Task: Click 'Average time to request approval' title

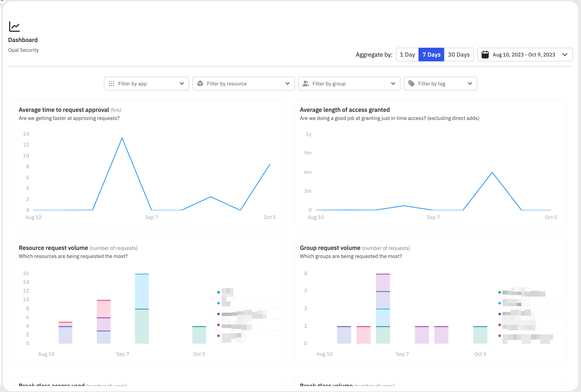Action: point(64,110)
